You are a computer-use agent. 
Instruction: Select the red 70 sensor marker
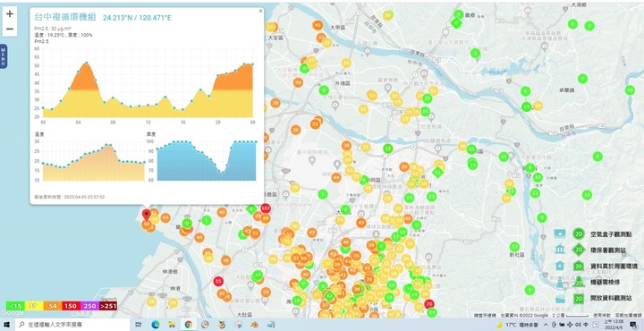429,304
